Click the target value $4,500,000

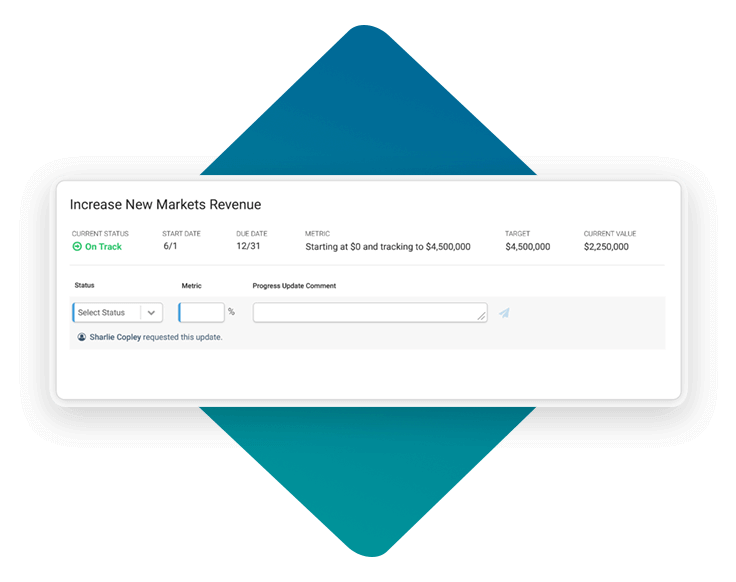pos(528,247)
